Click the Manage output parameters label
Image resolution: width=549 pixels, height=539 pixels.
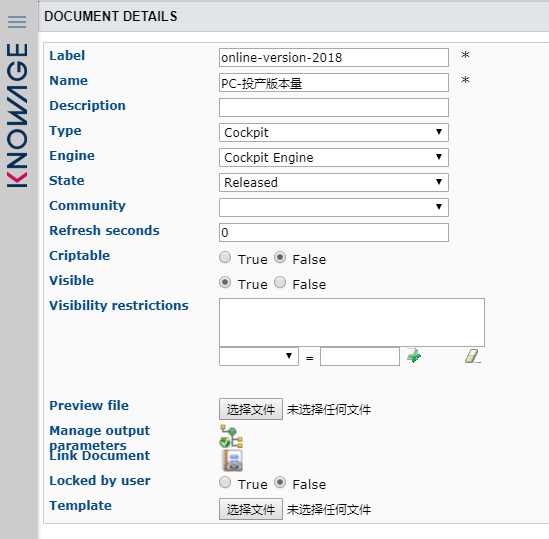click(x=99, y=437)
